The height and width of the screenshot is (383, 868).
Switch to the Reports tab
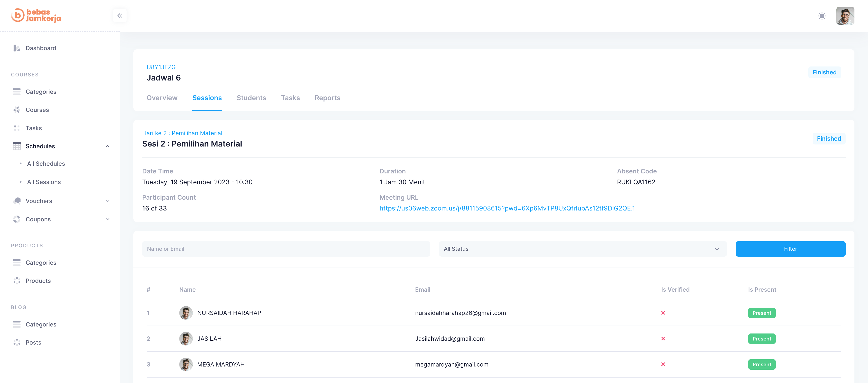click(327, 98)
